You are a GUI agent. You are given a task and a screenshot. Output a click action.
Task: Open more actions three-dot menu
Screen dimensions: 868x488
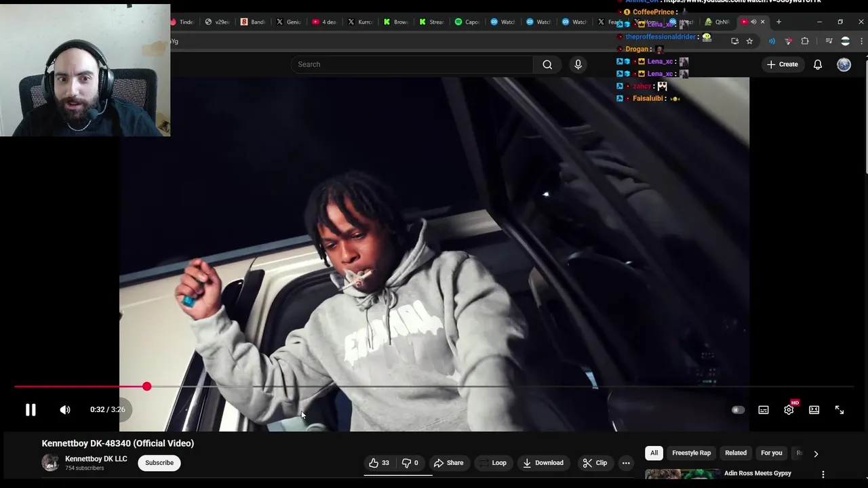coord(626,463)
